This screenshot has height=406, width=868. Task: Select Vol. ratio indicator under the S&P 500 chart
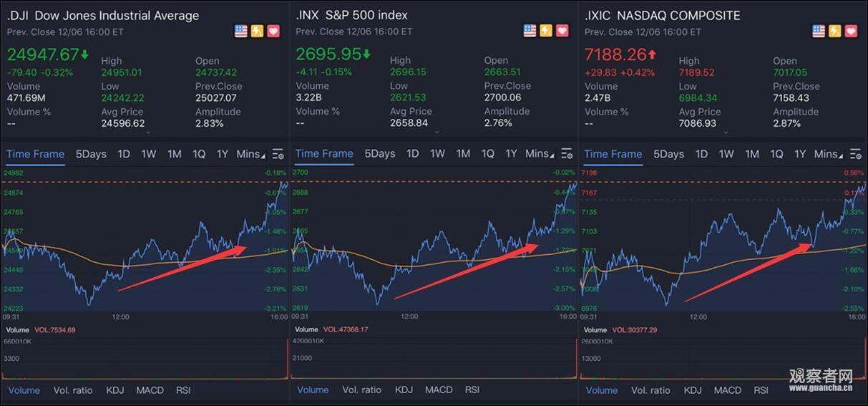pyautogui.click(x=362, y=390)
